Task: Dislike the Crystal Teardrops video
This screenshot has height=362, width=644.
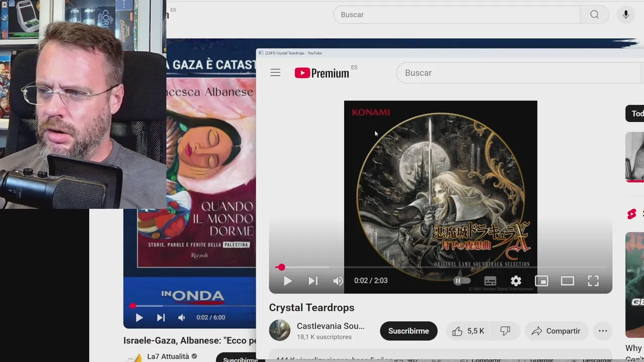Action: point(506,331)
